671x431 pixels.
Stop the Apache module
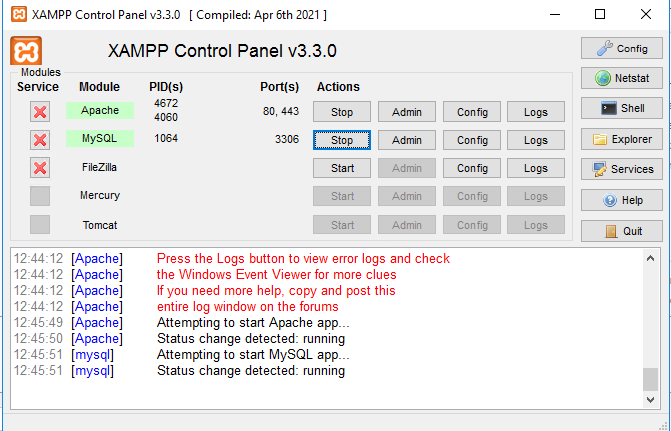[x=342, y=112]
